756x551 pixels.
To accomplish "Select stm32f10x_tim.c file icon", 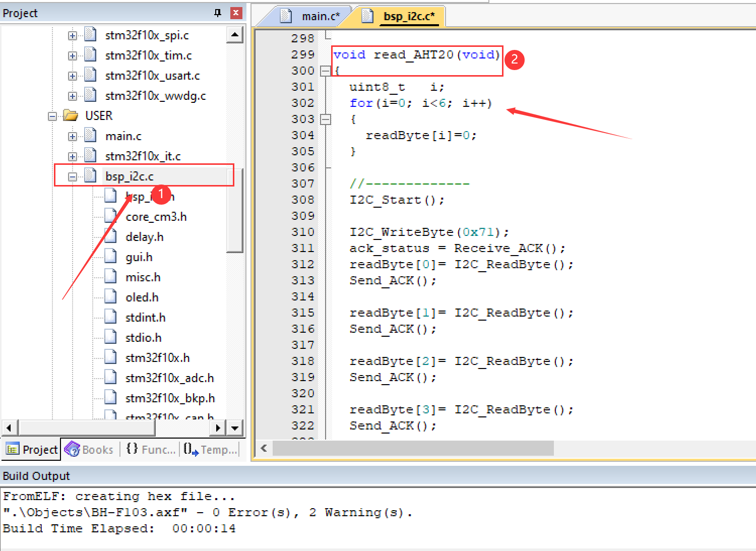I will 91,54.
